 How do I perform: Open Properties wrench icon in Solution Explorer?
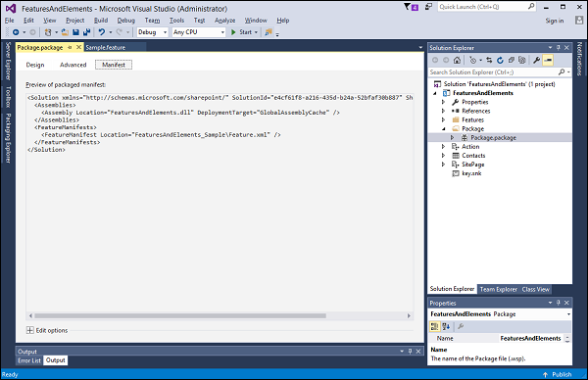tap(537, 60)
